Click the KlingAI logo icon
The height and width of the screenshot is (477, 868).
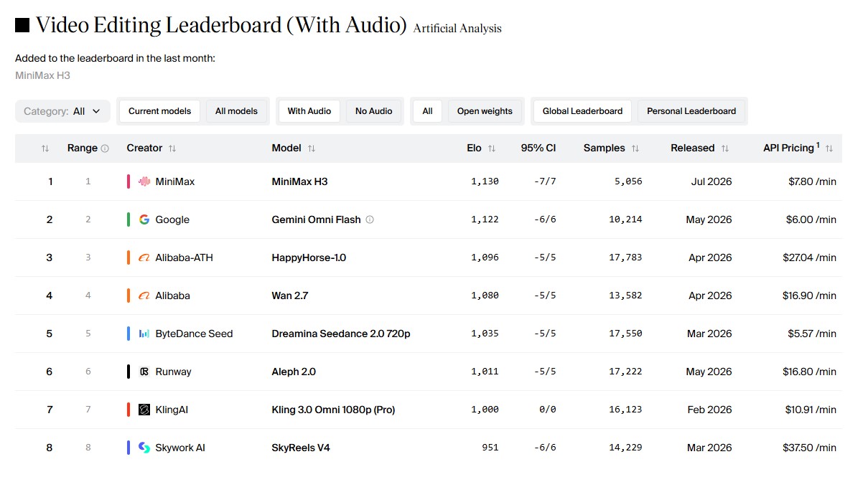(x=144, y=410)
